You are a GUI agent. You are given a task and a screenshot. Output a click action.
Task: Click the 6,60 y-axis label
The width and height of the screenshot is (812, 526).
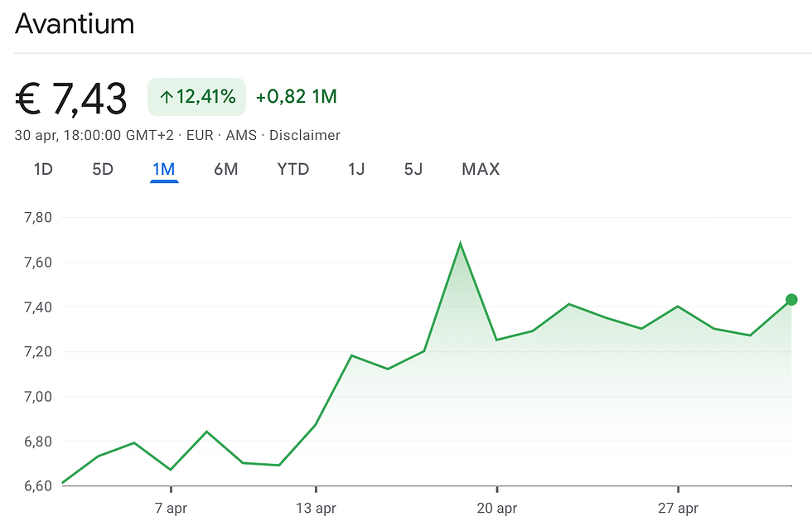tap(38, 485)
